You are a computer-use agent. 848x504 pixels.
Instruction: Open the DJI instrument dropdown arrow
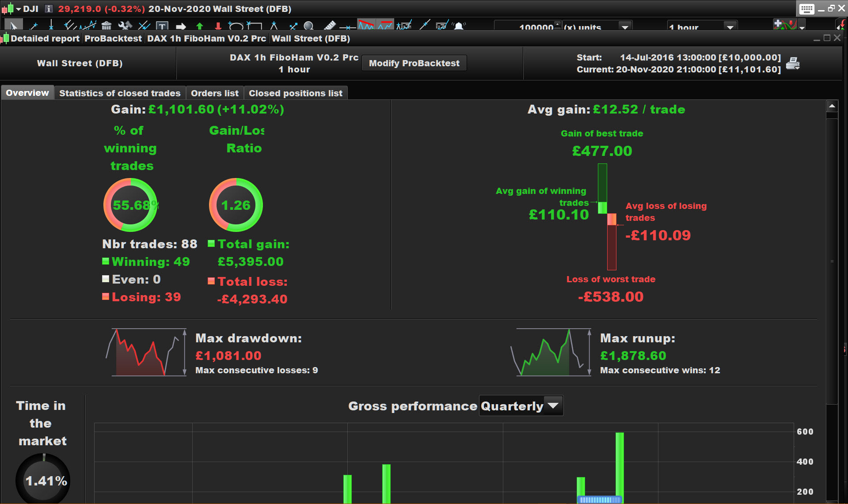[19, 9]
